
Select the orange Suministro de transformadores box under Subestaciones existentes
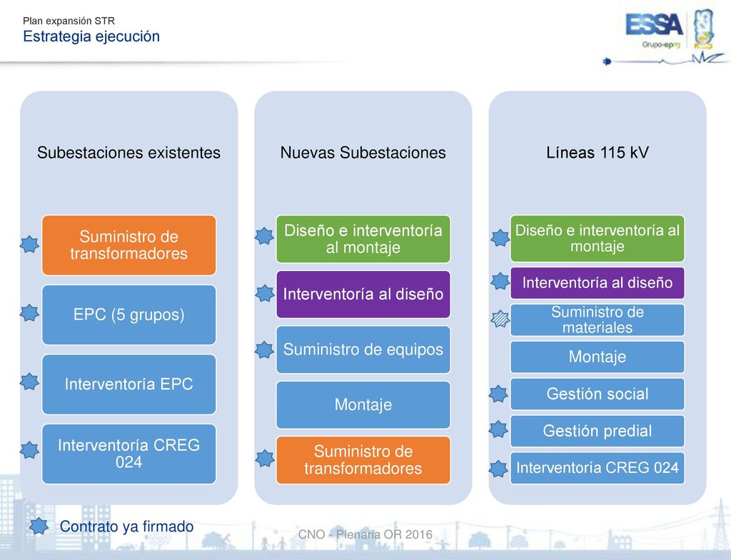pos(129,245)
